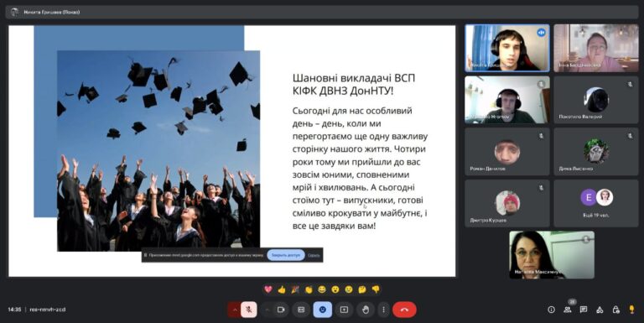Click muted mic icon on Похотило Валерий tile
Screen dimensions: 644x323
click(x=630, y=84)
